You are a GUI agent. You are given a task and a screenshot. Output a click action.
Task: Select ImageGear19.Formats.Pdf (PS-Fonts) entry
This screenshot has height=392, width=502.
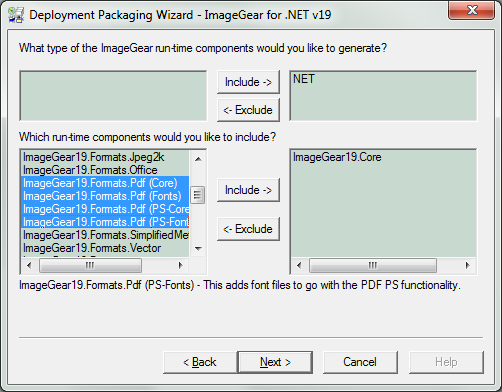(x=105, y=222)
